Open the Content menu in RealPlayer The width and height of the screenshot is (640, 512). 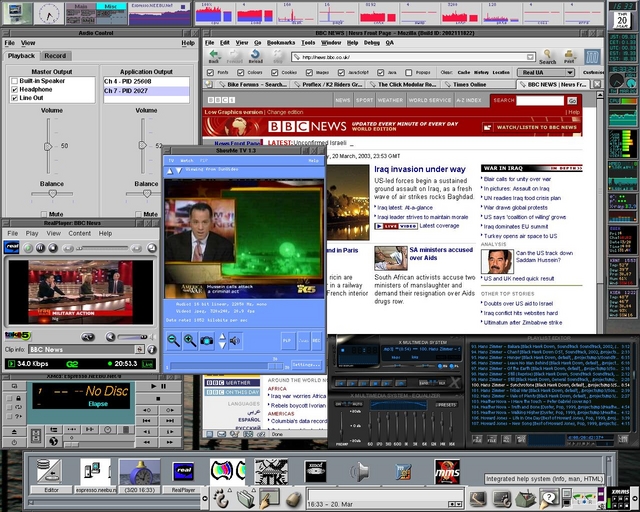point(80,233)
